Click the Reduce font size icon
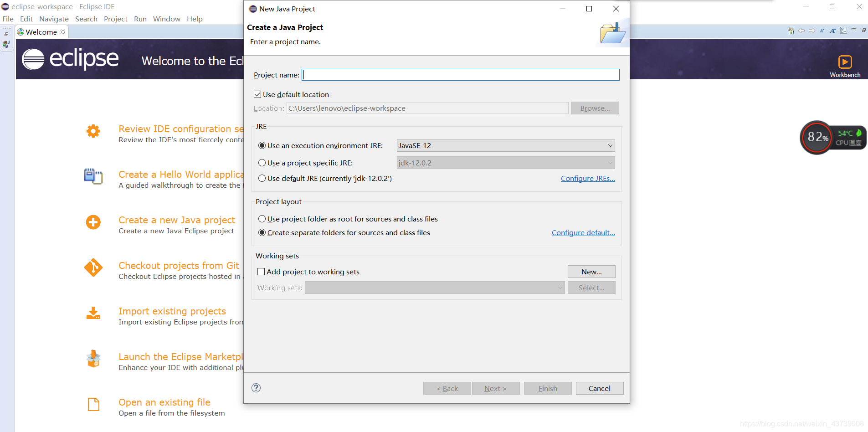Image resolution: width=868 pixels, height=432 pixels. tap(822, 31)
